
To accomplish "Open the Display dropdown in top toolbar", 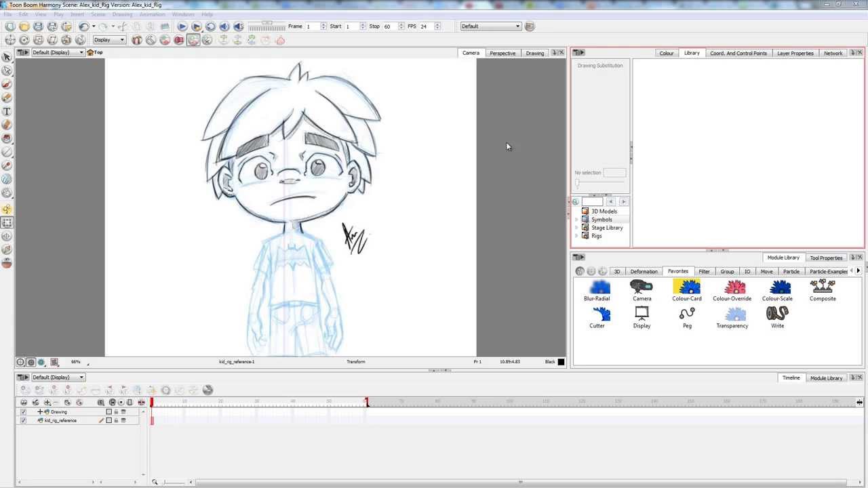I will pos(109,40).
